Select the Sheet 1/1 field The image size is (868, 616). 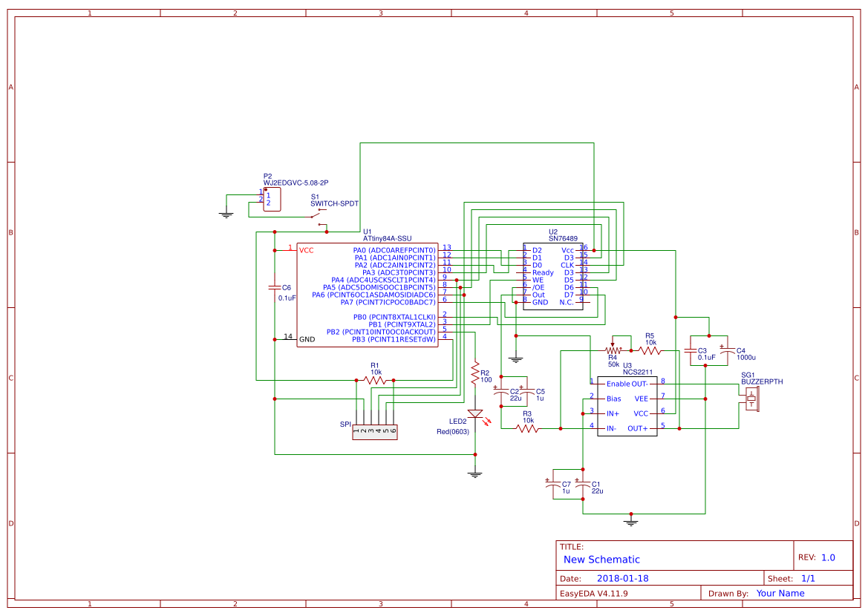[791, 577]
